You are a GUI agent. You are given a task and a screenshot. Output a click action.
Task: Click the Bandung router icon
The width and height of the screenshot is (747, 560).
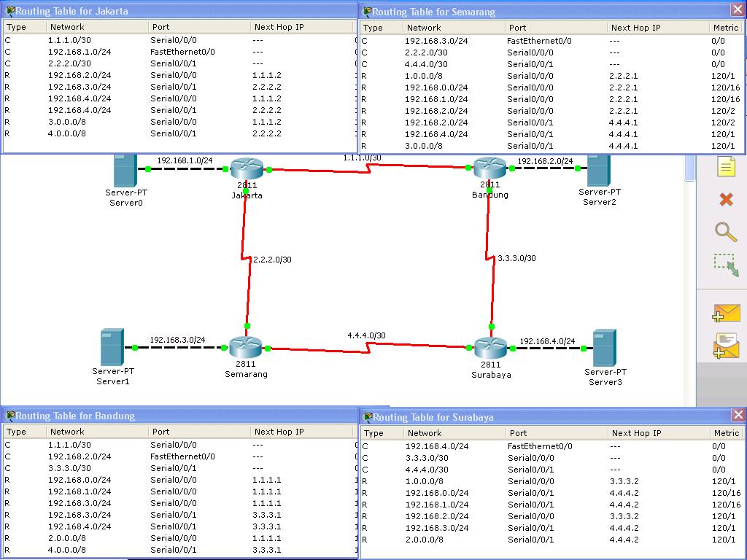tap(489, 168)
